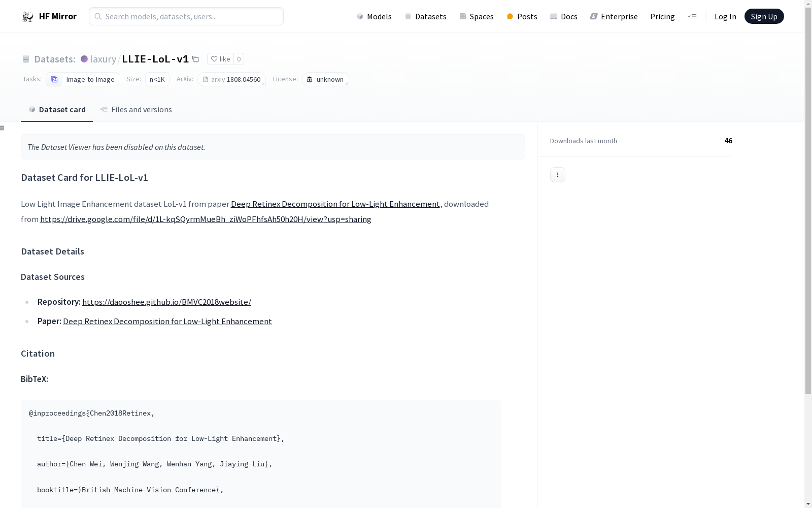Viewport: 812px width, 508px height.
Task: Open Pricing page
Action: 662,16
